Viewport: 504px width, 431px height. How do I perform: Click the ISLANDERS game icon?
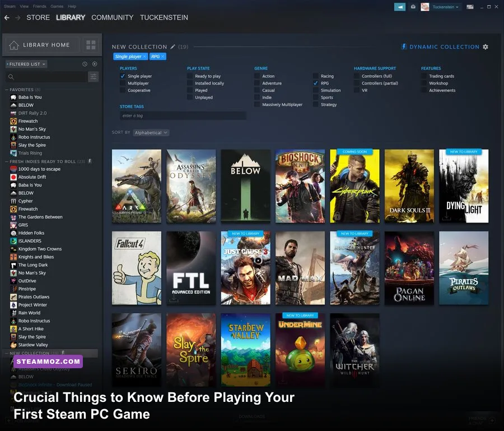13,241
